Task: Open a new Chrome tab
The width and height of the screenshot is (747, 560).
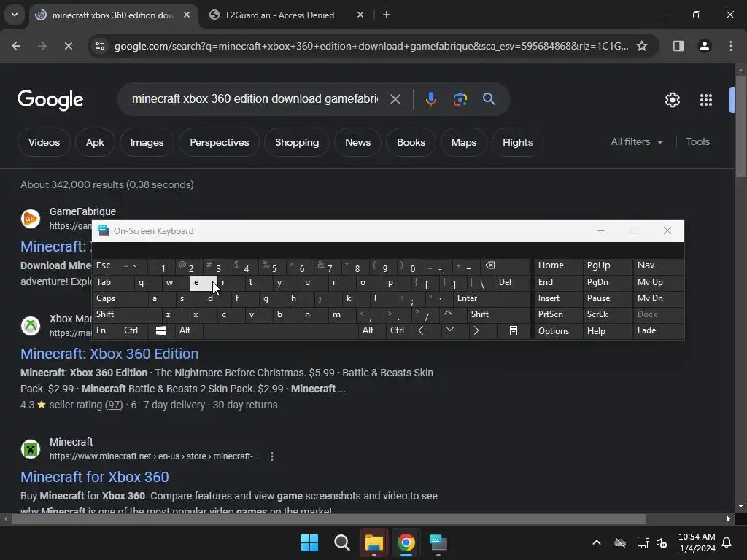Action: tap(387, 15)
